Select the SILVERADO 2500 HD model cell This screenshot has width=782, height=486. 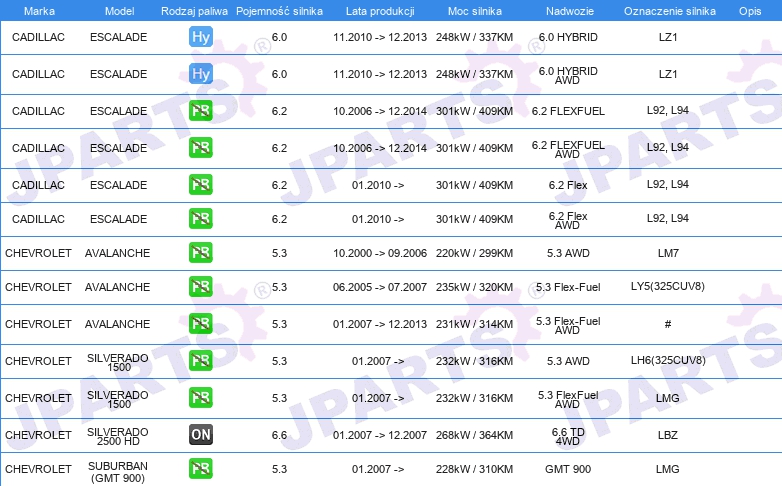pos(118,436)
